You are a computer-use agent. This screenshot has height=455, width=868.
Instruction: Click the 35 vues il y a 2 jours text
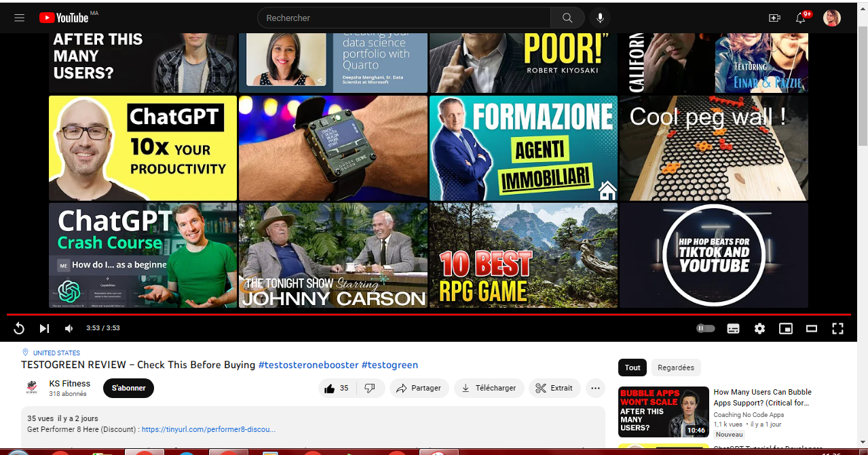point(62,418)
